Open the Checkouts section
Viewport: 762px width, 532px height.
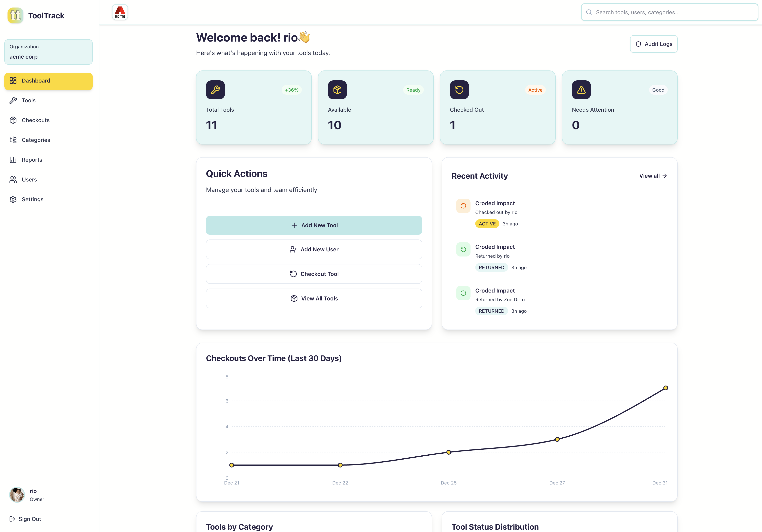point(35,120)
